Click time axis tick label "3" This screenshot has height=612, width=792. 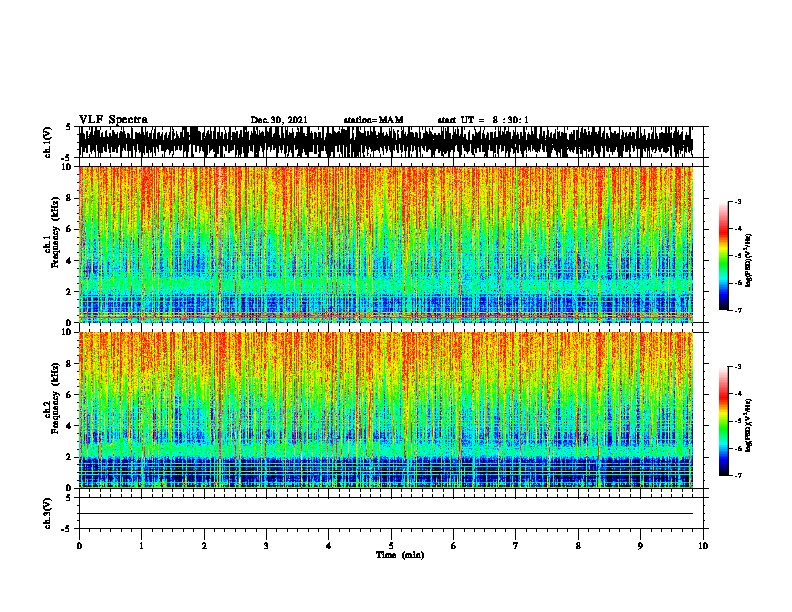point(266,546)
